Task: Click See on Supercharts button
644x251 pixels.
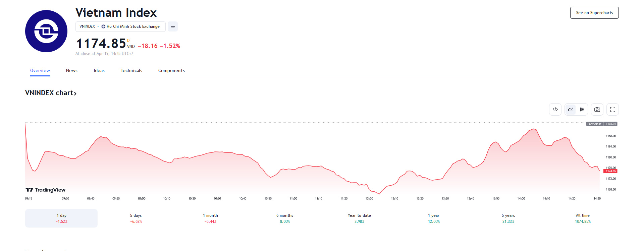Action: [594, 13]
